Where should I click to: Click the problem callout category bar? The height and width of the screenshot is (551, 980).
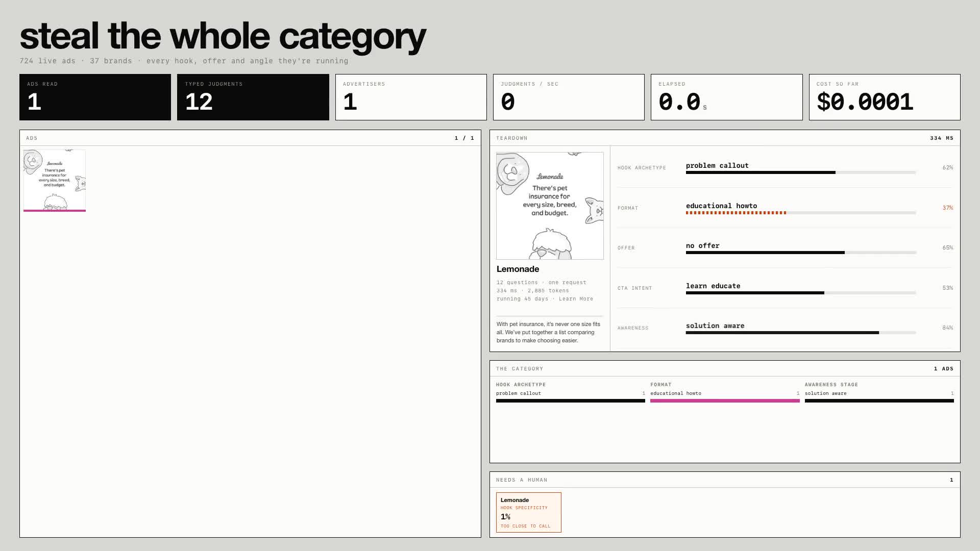click(x=570, y=401)
